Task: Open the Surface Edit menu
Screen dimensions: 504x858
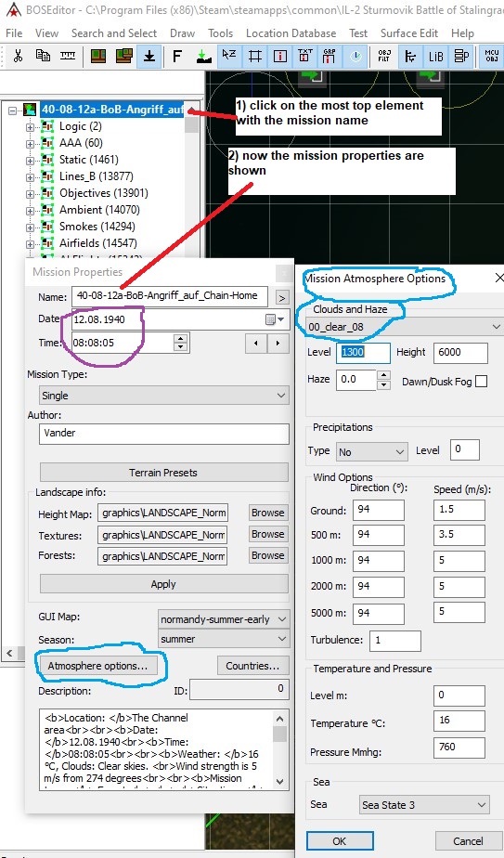Action: pos(409,33)
